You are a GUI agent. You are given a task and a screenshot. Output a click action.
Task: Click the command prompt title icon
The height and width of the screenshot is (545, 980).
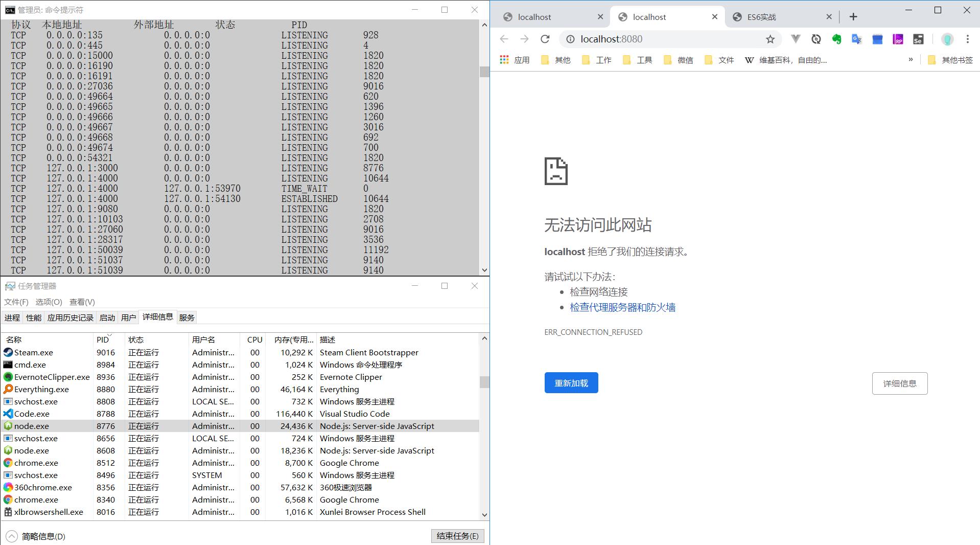coord(10,10)
